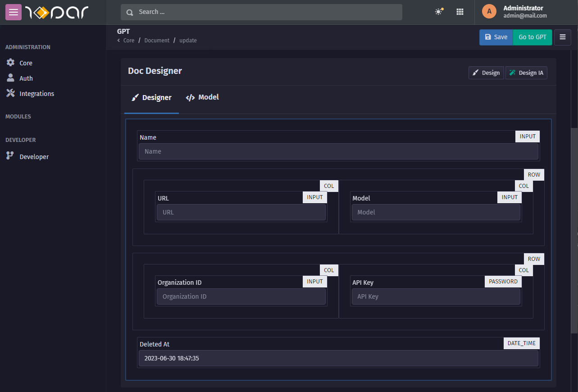This screenshot has height=392, width=578.
Task: Open the Administrator avatar menu
Action: [489, 11]
